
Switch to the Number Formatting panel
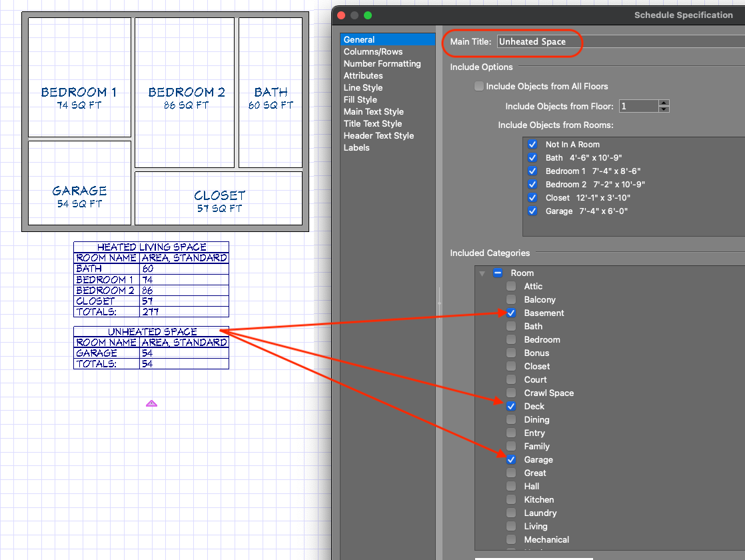[x=382, y=63]
